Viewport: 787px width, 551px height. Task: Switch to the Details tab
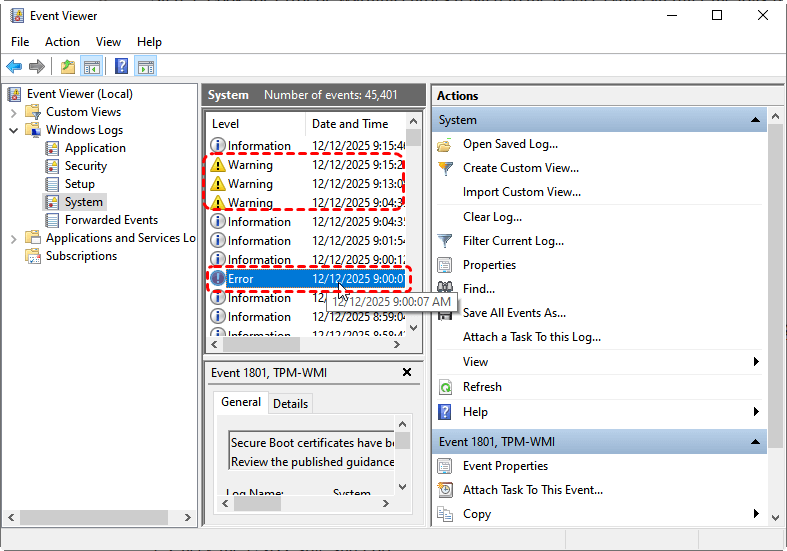tap(290, 403)
